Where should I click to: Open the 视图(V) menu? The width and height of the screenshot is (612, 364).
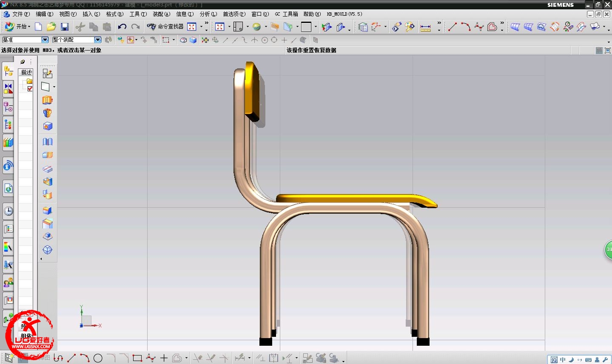click(x=68, y=14)
